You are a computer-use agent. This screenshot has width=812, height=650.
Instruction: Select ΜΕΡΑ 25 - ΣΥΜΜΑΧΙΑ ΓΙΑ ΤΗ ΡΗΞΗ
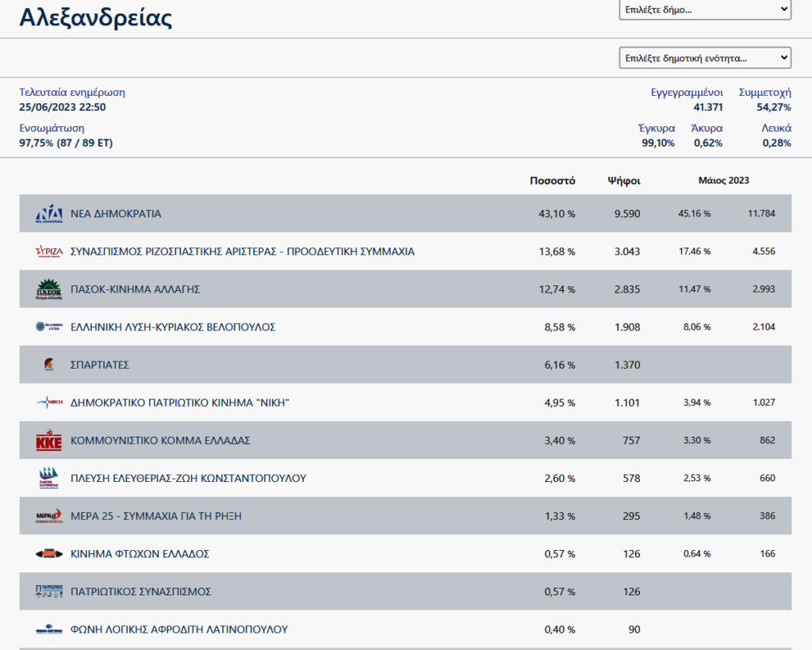[x=156, y=516]
